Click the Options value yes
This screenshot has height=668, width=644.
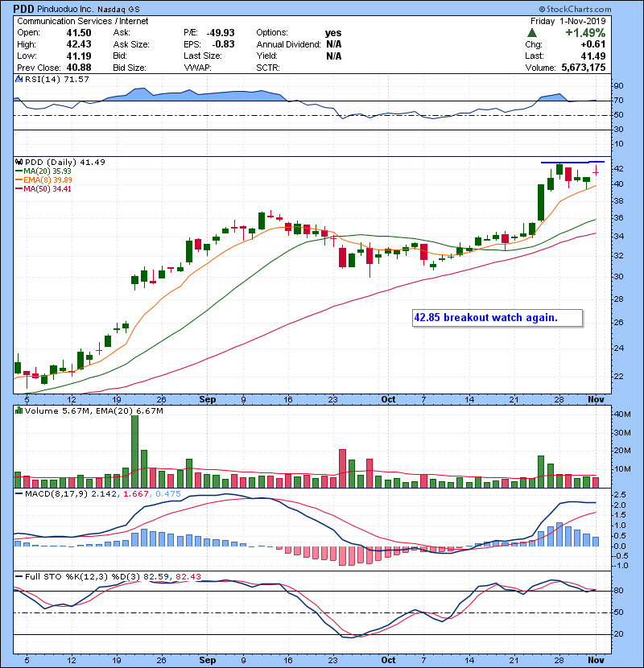[333, 33]
